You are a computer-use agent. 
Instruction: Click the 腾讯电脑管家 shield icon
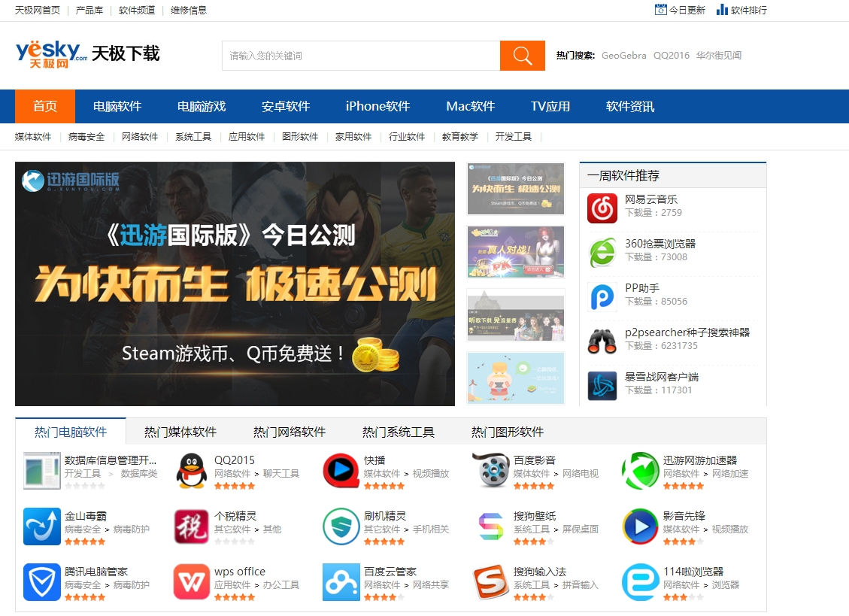click(x=41, y=582)
